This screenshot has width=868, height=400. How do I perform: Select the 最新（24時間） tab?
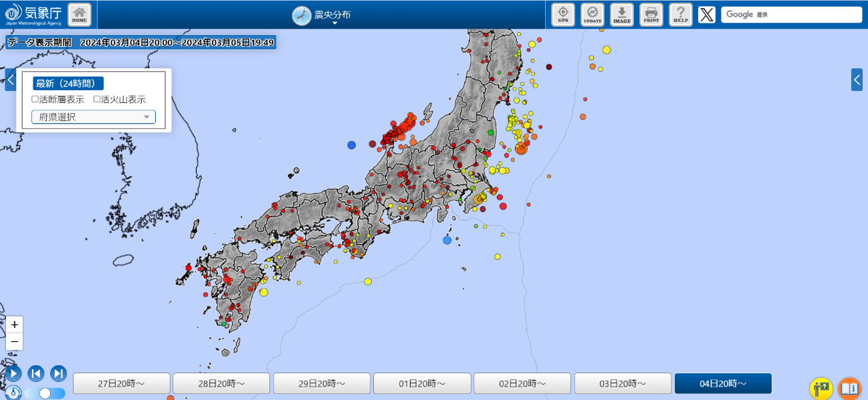click(x=68, y=84)
